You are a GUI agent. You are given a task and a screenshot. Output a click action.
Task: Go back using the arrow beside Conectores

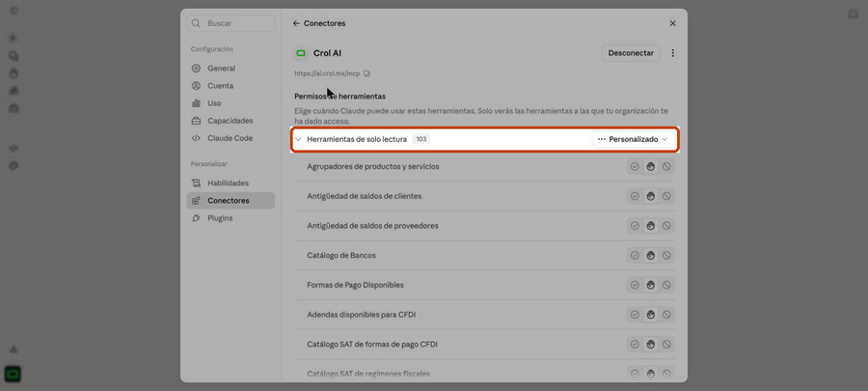[x=296, y=23]
